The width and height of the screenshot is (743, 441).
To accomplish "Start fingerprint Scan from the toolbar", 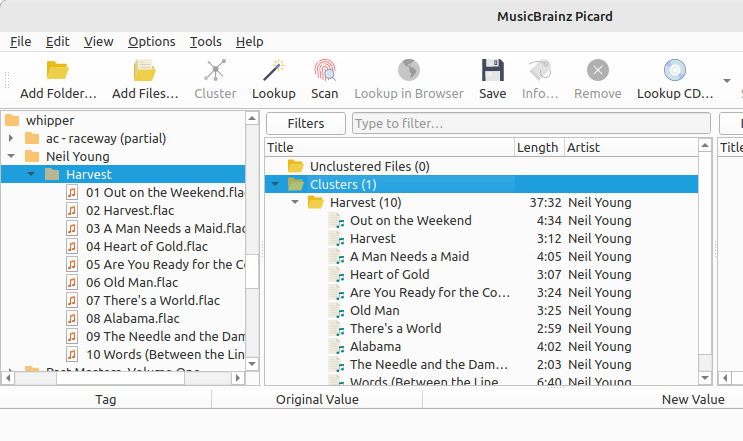I will pyautogui.click(x=325, y=70).
